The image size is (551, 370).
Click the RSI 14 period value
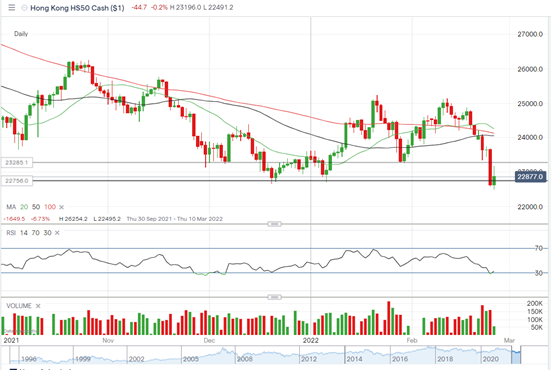click(x=24, y=233)
